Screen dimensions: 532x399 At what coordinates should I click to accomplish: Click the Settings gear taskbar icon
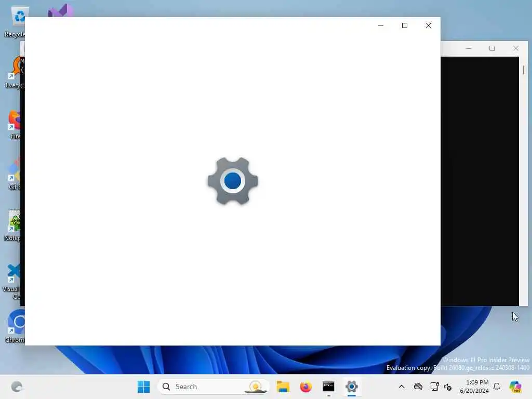[x=352, y=387]
